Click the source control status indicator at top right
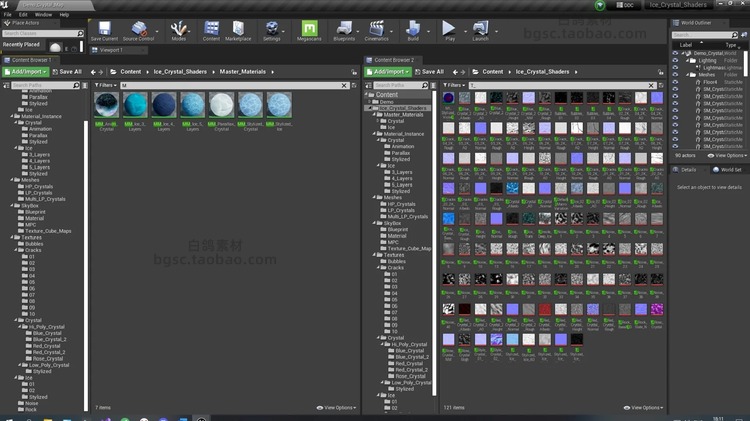This screenshot has height=421, width=750. 600,5
